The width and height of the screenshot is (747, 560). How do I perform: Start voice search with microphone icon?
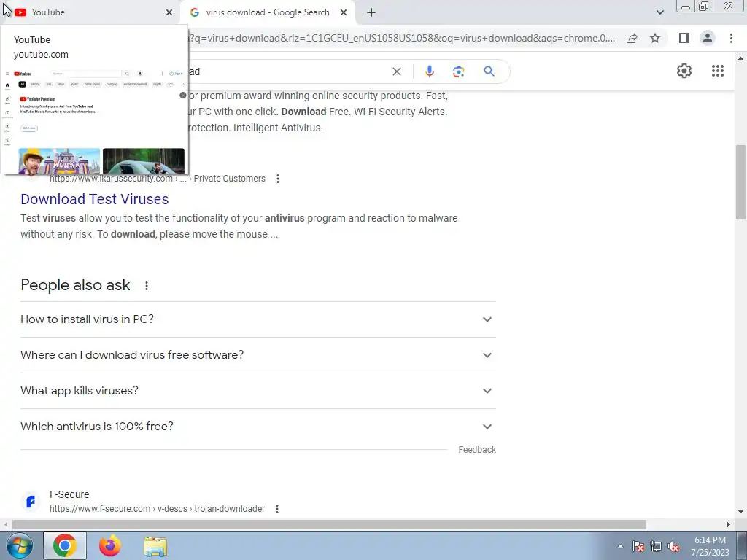coord(429,71)
